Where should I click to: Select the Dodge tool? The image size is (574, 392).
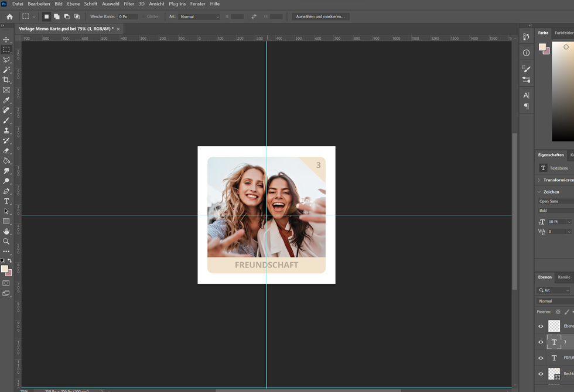coord(6,181)
